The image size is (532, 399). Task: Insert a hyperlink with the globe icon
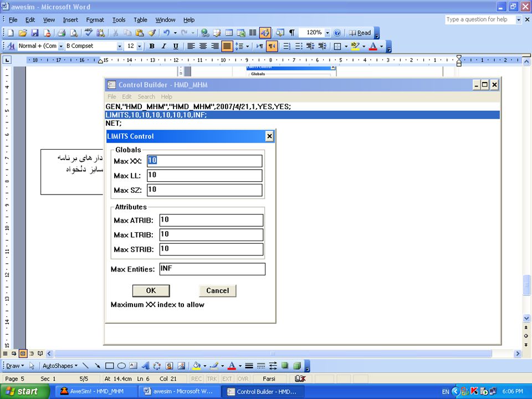204,33
